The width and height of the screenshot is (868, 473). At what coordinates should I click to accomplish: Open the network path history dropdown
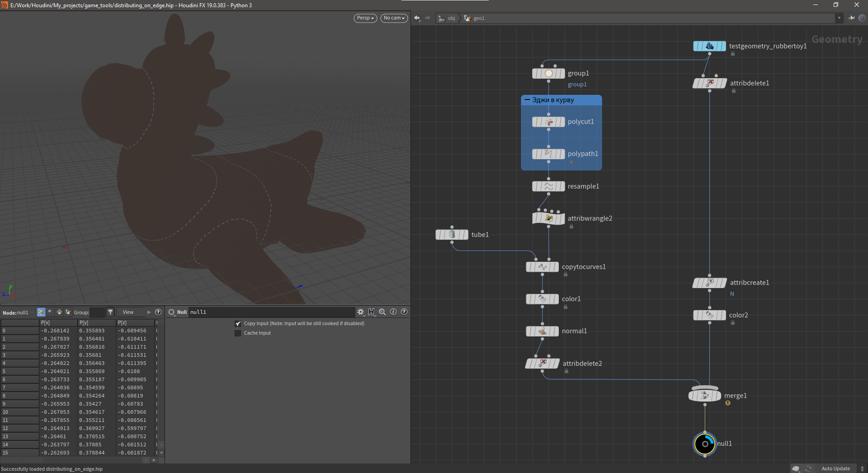[x=839, y=18]
